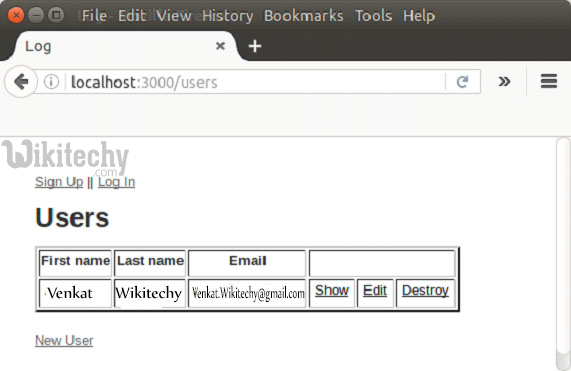
Task: Follow the Log In link
Action: pos(117,182)
